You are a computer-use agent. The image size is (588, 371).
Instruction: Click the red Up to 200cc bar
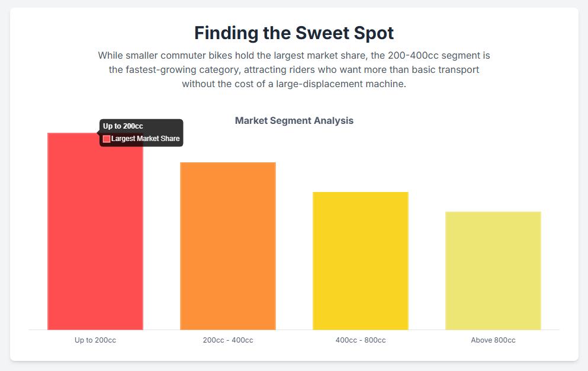click(x=95, y=237)
